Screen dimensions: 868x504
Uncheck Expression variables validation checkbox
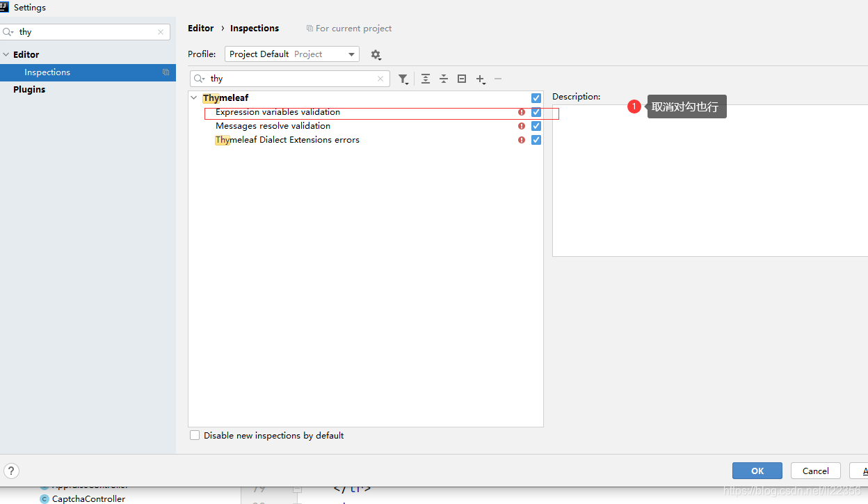coord(536,112)
